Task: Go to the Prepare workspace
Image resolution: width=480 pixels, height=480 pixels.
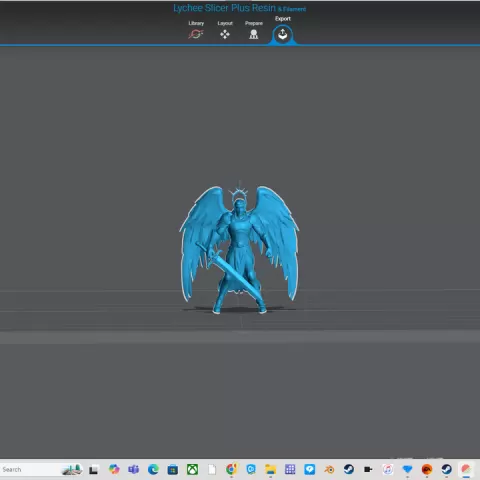Action: pos(254,34)
